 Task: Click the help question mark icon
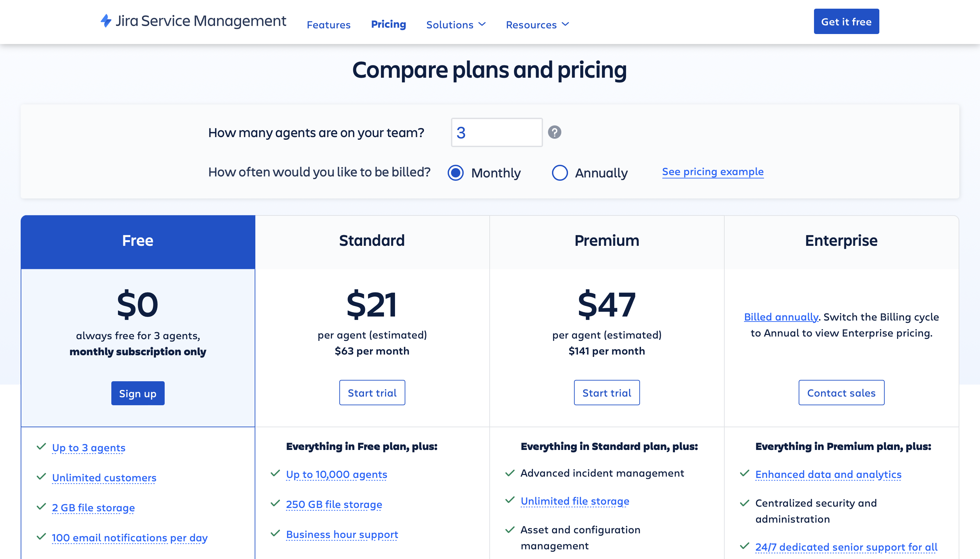(555, 132)
